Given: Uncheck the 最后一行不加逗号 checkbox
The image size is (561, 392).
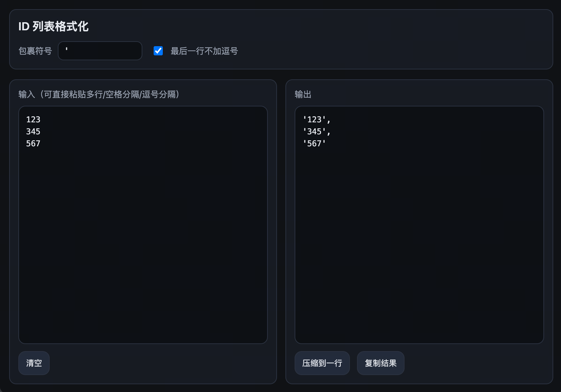Looking at the screenshot, I should pos(158,51).
